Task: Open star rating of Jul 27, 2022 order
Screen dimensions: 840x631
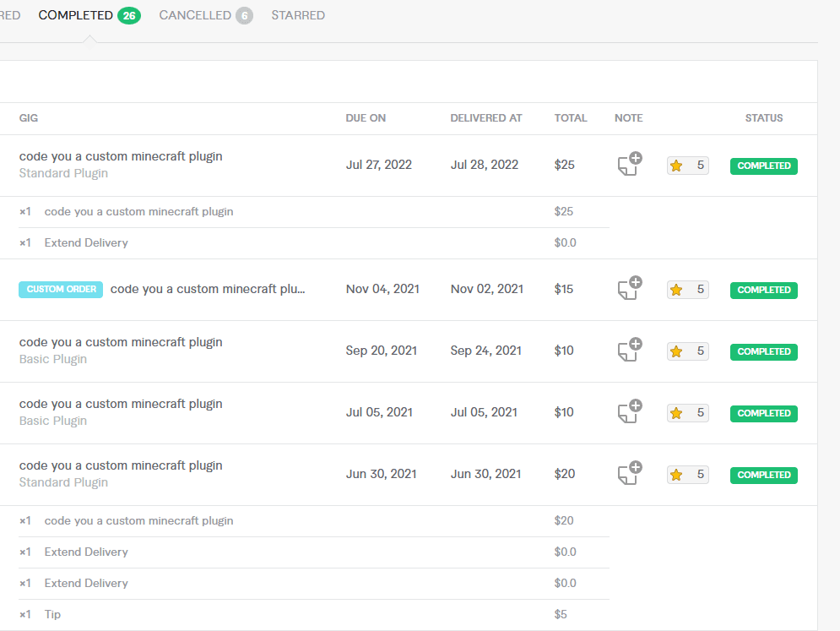Action: (687, 166)
